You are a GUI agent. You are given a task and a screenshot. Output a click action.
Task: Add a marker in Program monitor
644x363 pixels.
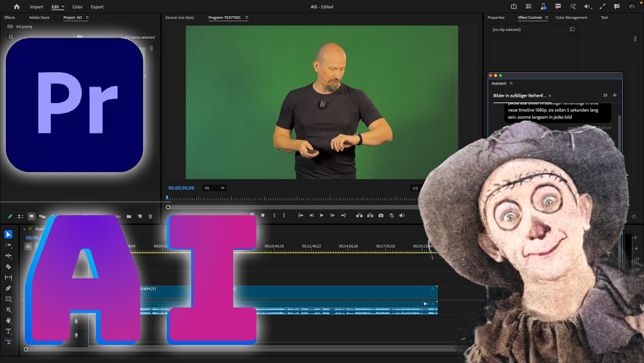[x=263, y=215]
